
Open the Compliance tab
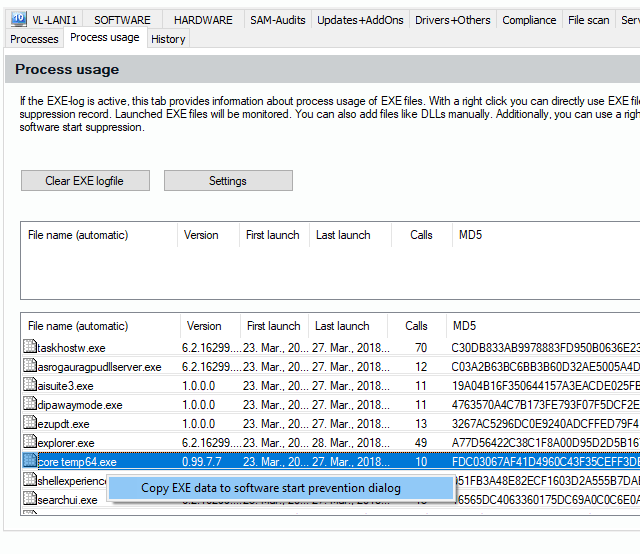(529, 20)
